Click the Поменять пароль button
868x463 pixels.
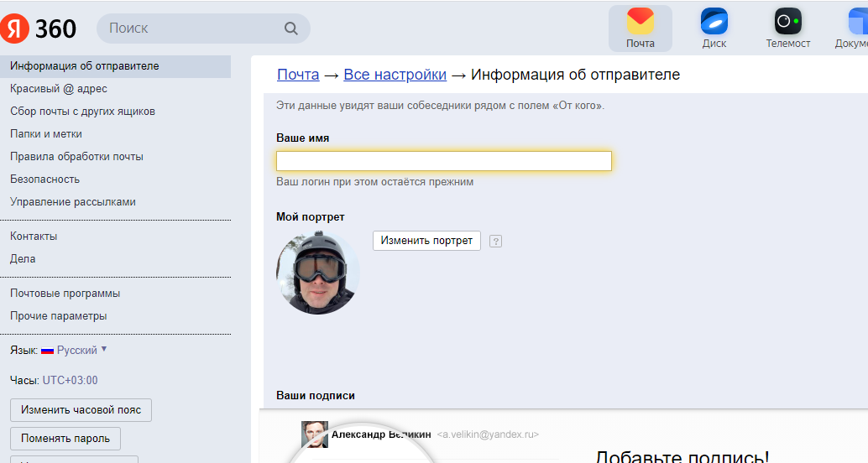tap(65, 439)
